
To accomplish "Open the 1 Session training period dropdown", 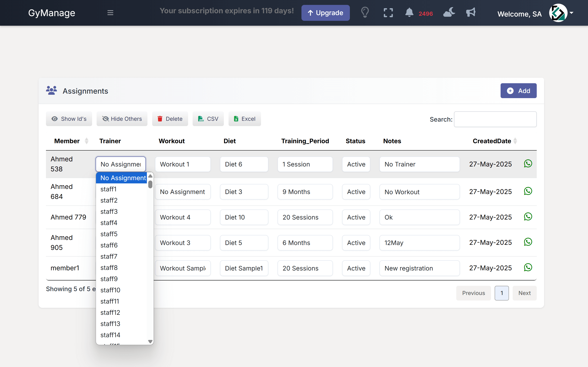I will pos(305,164).
